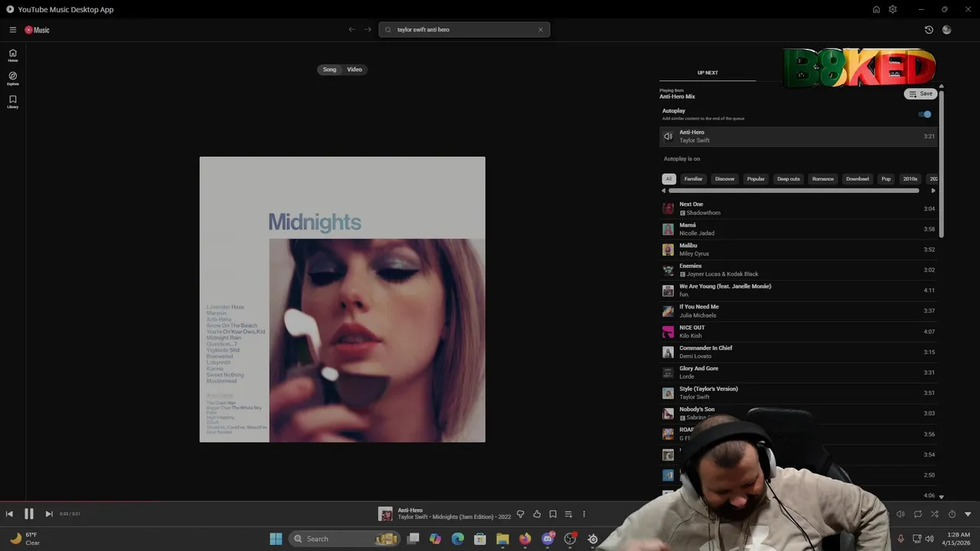Open the watch history icon

coord(929,30)
